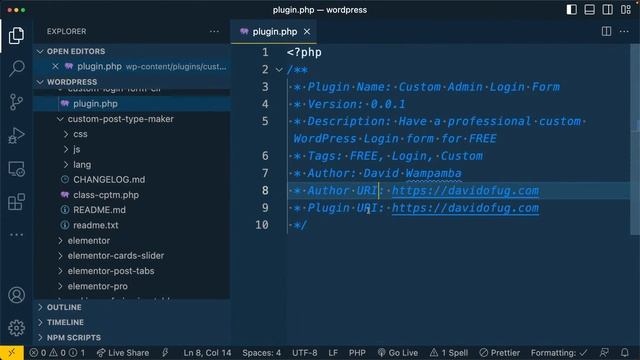The image size is (640, 360).
Task: Click the lightning icon after Live Share
Action: pos(165,353)
